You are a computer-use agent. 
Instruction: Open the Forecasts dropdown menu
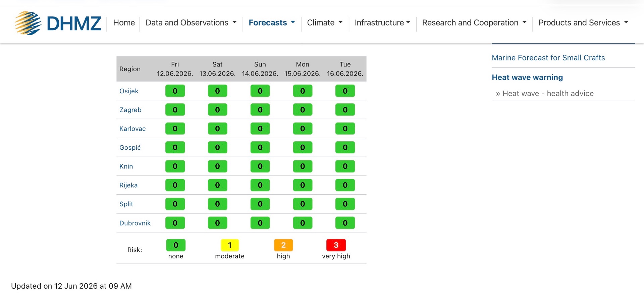coord(272,22)
